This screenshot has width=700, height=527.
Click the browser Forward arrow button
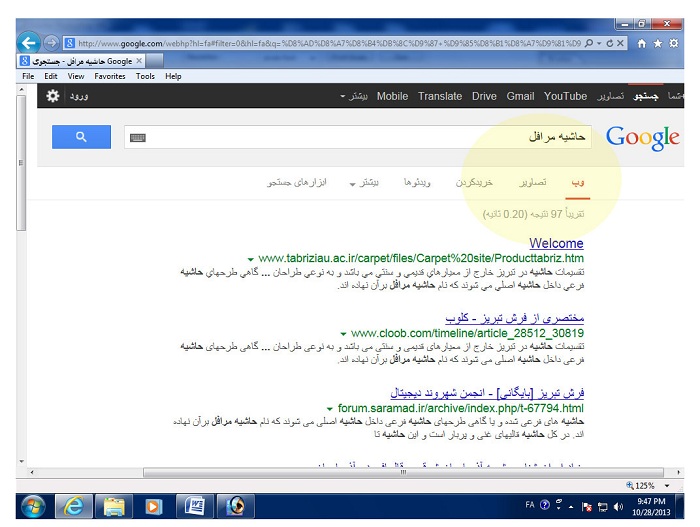[51, 43]
